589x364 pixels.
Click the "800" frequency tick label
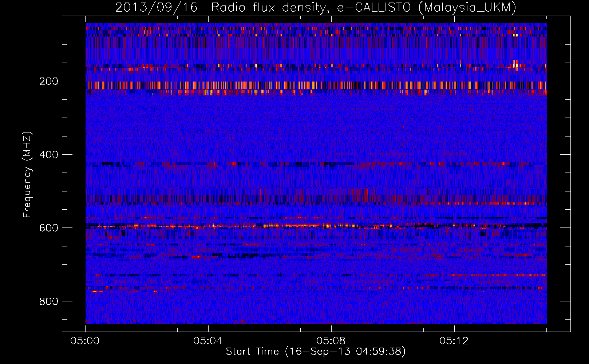pyautogui.click(x=49, y=301)
